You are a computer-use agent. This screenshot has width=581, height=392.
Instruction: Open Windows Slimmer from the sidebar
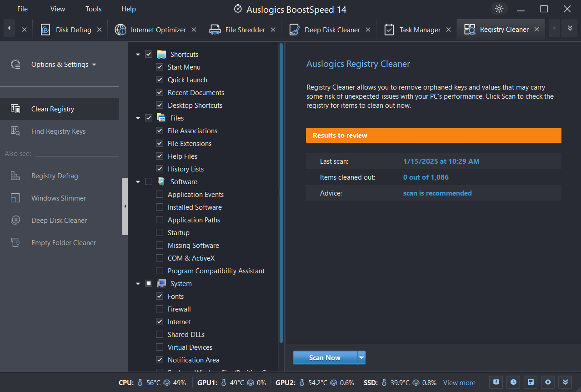58,198
